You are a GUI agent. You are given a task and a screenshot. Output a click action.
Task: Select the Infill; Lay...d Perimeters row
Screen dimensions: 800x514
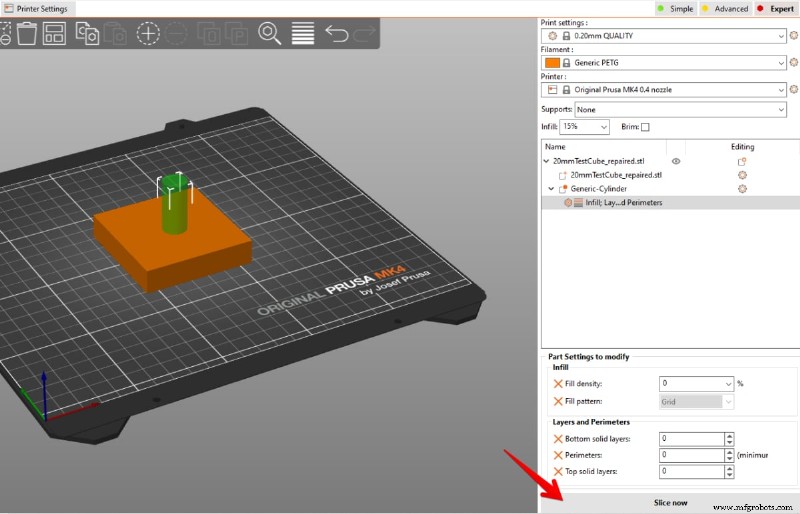click(670, 203)
